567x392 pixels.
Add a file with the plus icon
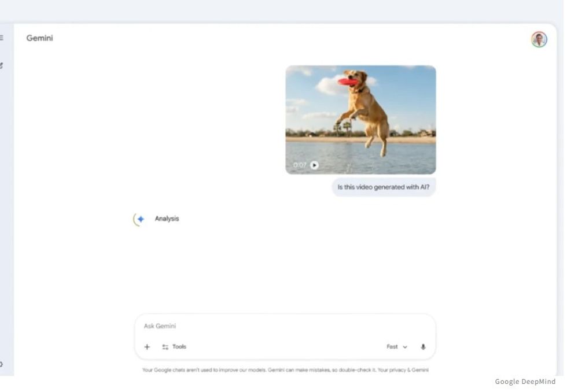[x=147, y=347]
